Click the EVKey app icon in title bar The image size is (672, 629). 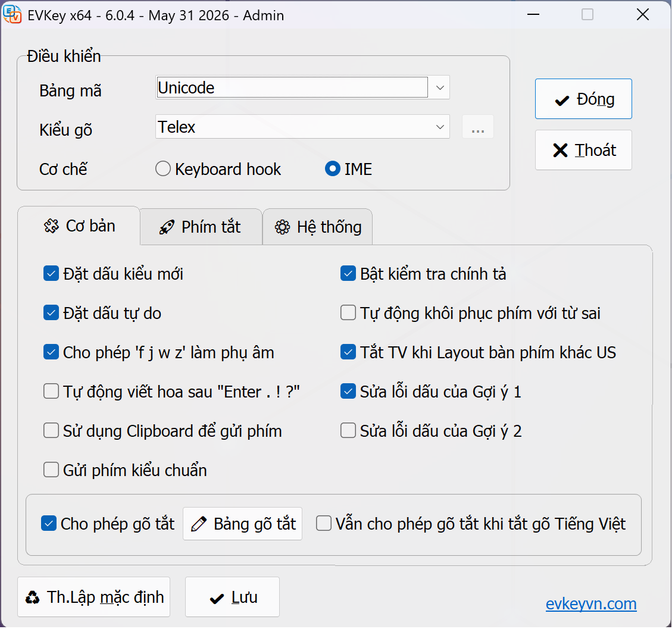[x=12, y=14]
